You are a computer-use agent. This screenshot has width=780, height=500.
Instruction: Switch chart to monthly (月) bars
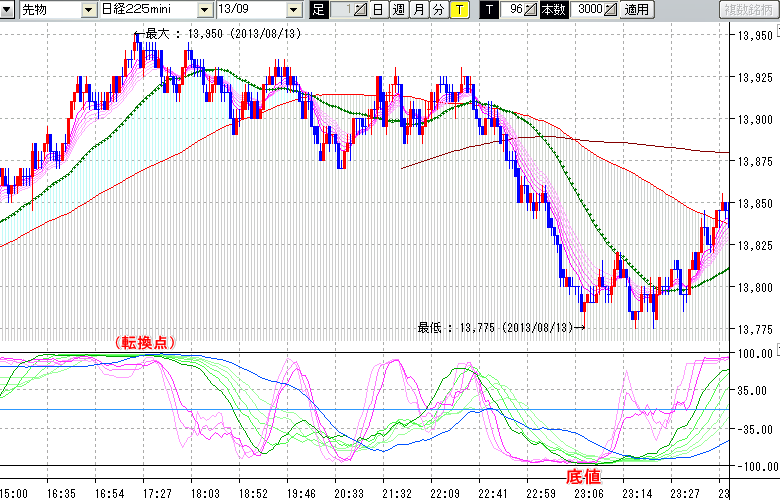point(418,10)
